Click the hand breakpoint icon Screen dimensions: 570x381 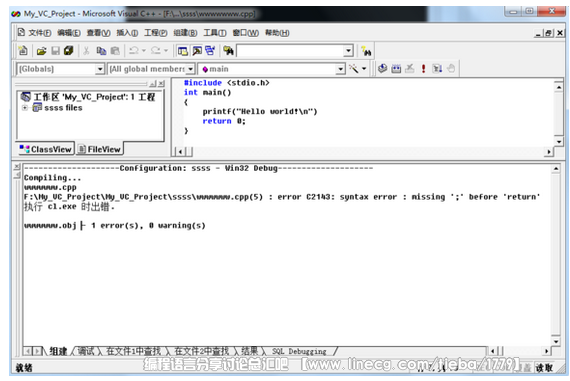[451, 68]
